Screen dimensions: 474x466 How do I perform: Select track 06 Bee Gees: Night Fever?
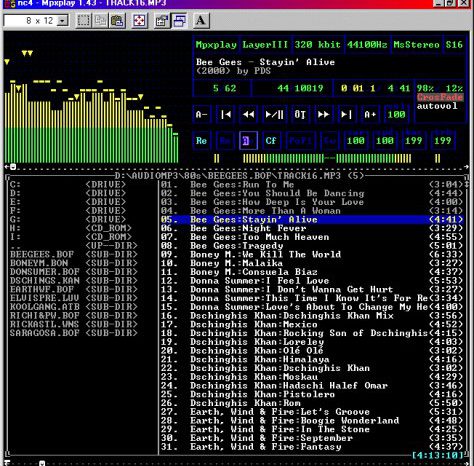tap(312, 228)
